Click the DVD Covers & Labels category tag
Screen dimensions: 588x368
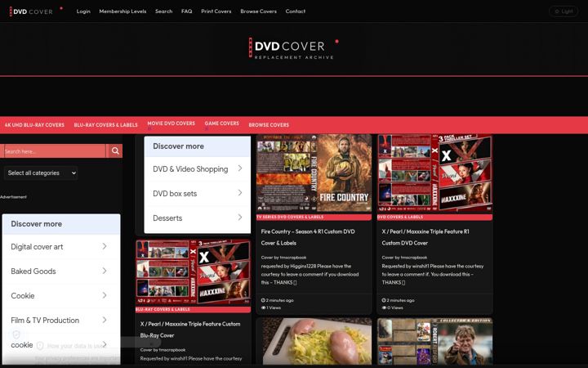click(400, 217)
